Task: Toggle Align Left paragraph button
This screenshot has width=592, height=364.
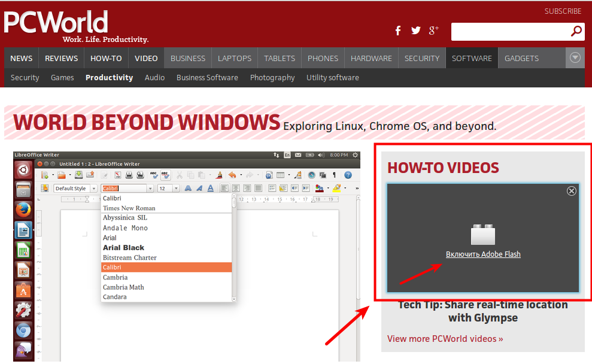Action: pyautogui.click(x=224, y=188)
